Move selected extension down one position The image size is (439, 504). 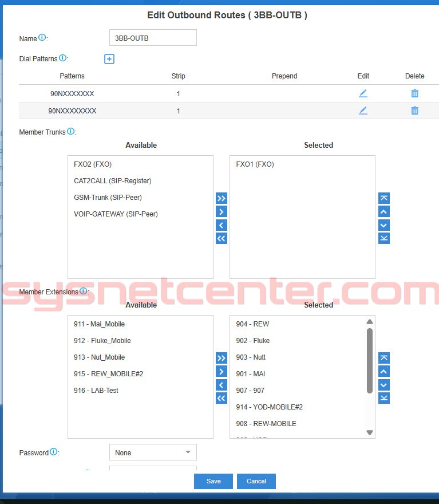(383, 385)
